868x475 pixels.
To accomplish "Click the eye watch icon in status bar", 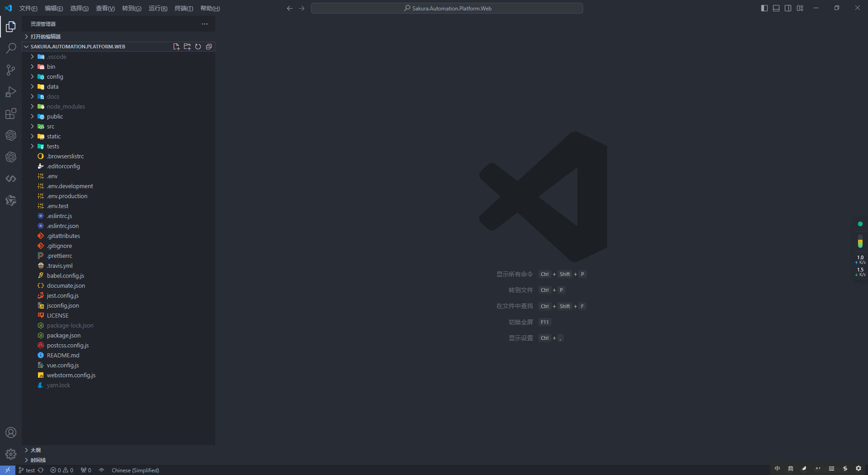I will 102,470.
